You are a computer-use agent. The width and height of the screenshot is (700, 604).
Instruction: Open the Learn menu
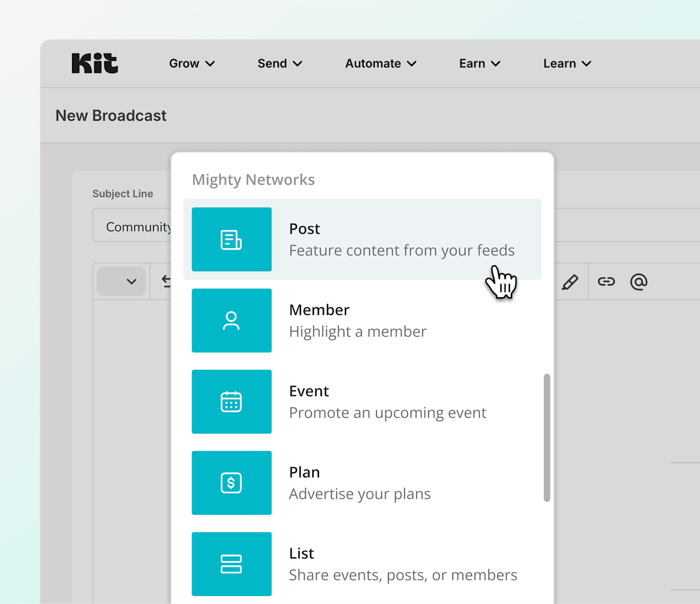tap(567, 64)
